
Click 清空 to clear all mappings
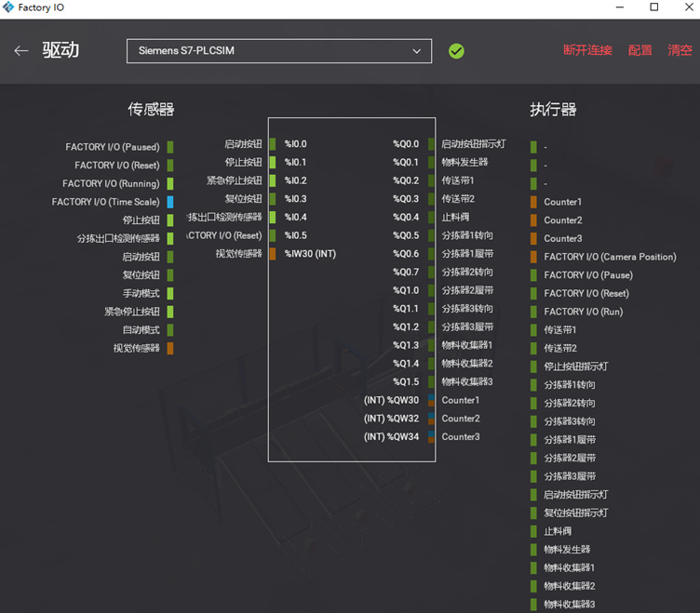pos(680,50)
